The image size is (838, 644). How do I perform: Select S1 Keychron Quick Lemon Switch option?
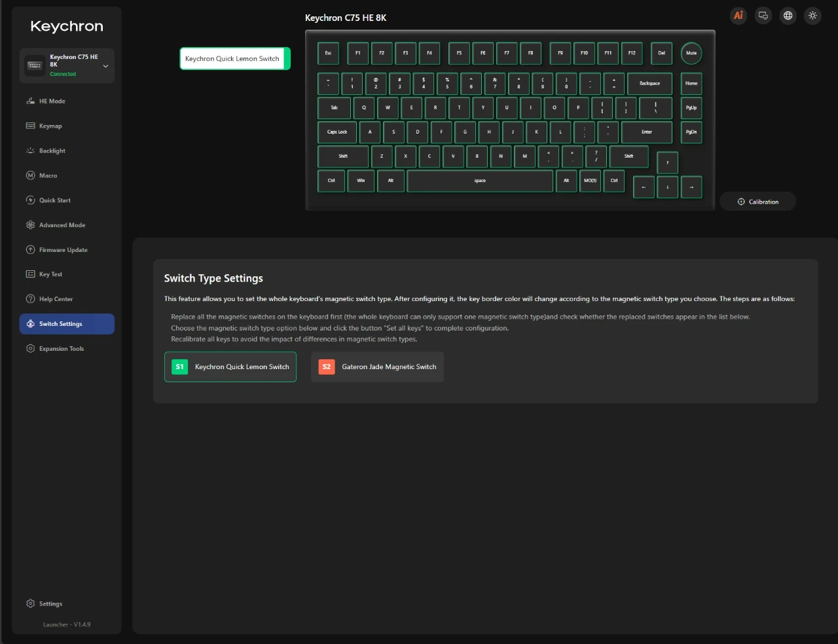pos(230,367)
